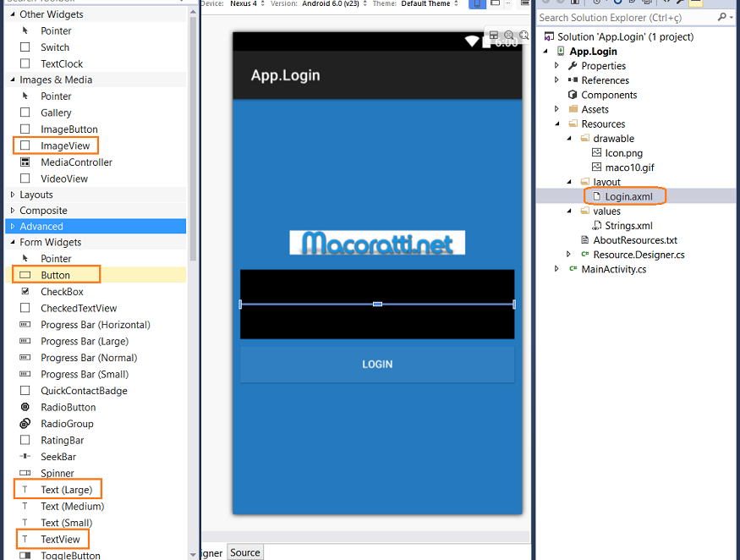Select the QuickContactBadge widget
740x560 pixels.
pos(84,391)
